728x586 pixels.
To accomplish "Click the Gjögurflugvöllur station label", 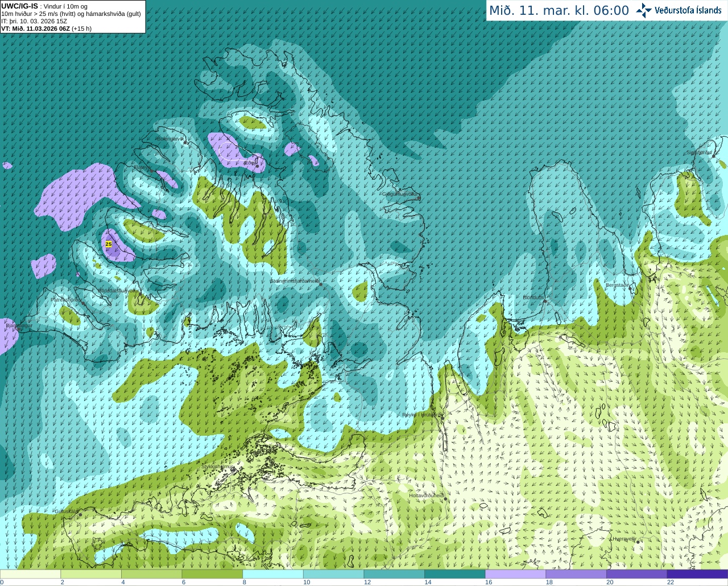I will 400,194.
